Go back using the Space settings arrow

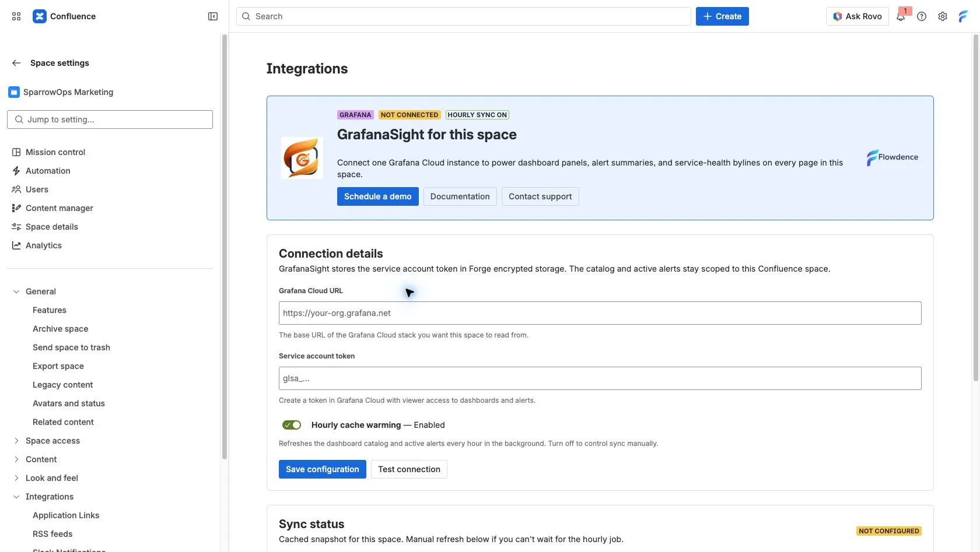[x=16, y=63]
